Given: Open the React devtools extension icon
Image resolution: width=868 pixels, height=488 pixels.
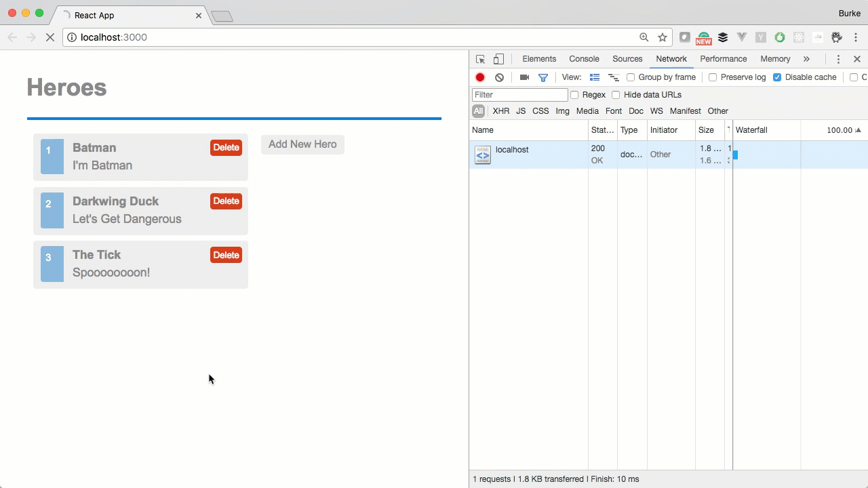Looking at the screenshot, I should click(799, 37).
